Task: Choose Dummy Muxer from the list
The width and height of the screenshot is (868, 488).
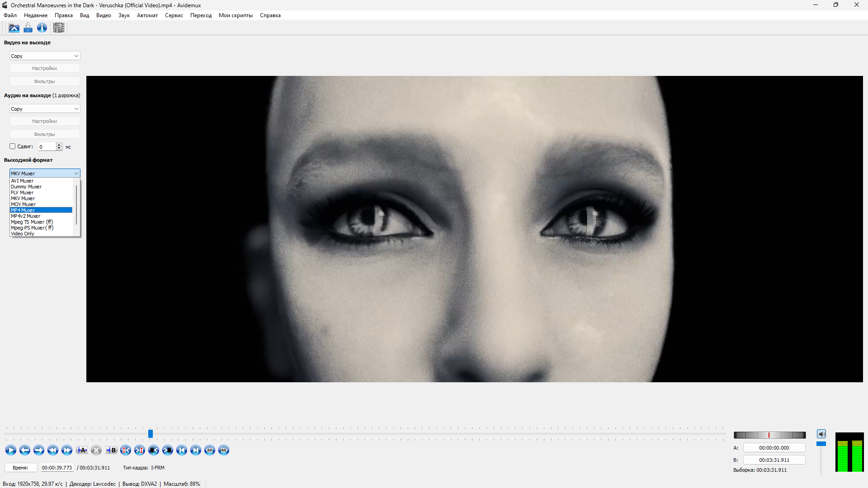Action: click(41, 187)
